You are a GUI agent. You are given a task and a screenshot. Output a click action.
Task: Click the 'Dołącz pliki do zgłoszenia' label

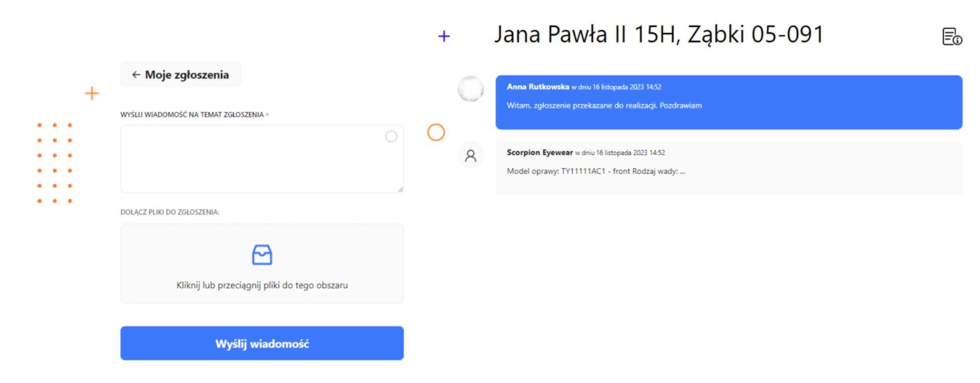click(x=170, y=212)
